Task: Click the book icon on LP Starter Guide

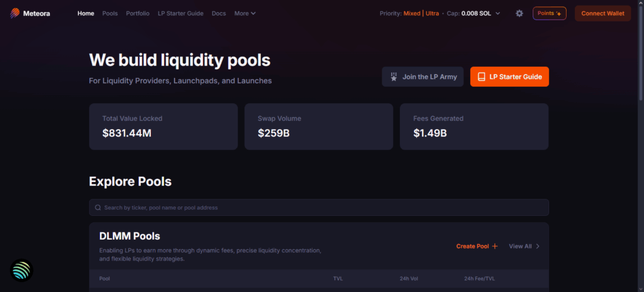Action: tap(482, 77)
